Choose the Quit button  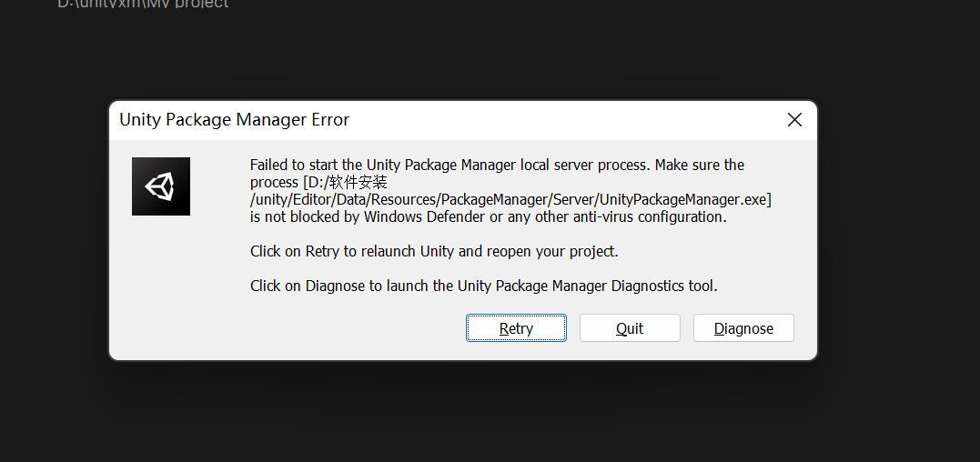(x=630, y=327)
